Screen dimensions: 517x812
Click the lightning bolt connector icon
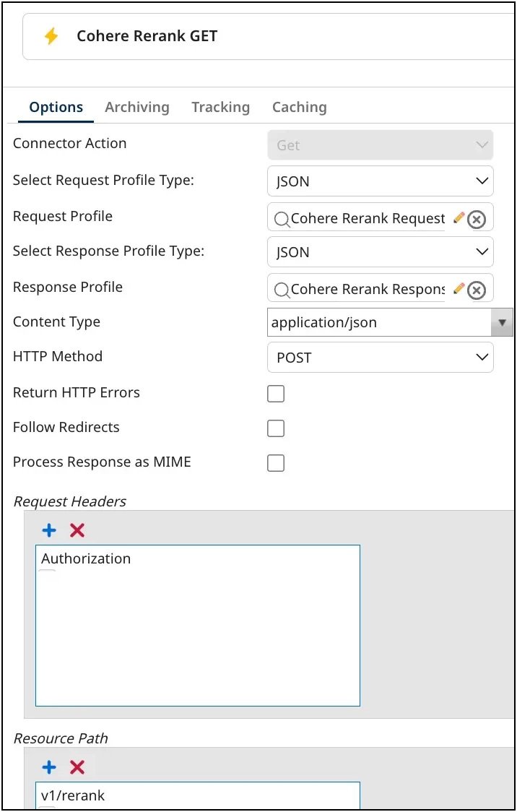[x=51, y=36]
